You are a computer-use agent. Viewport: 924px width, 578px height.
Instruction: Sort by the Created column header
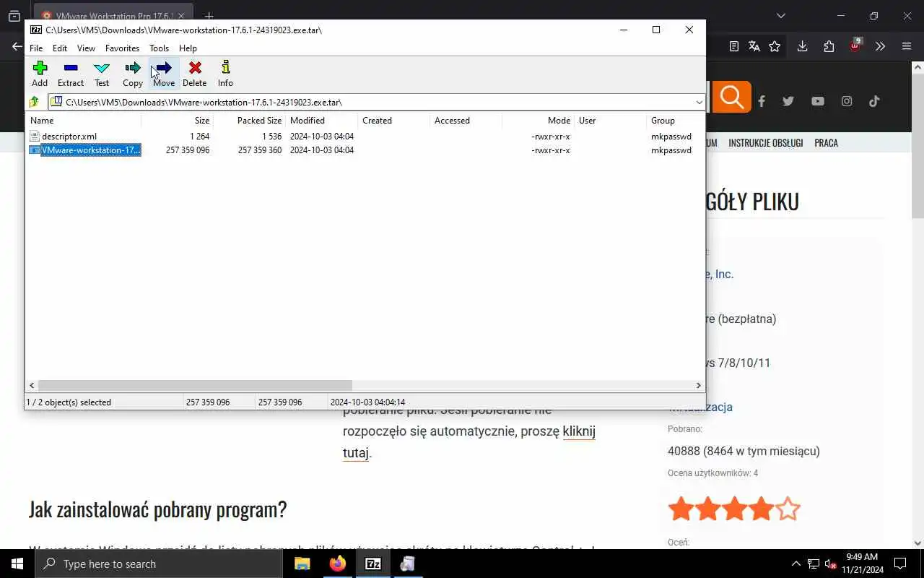point(394,121)
